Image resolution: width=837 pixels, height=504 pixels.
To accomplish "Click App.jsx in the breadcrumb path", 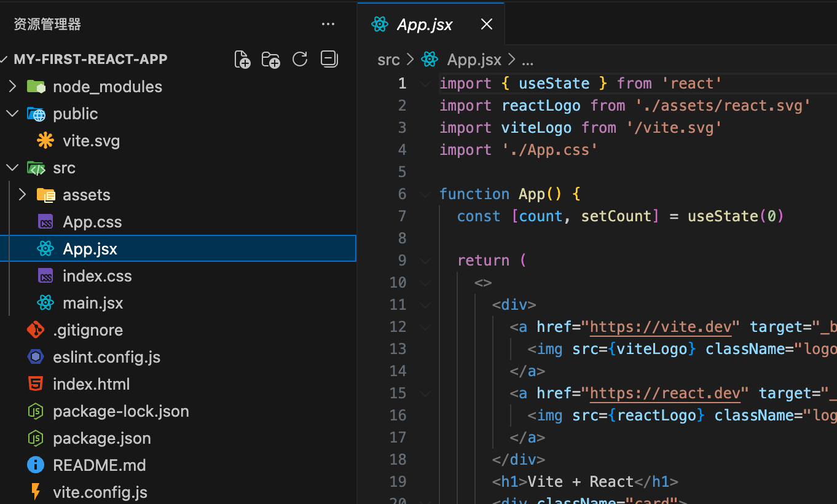I will 474,60.
